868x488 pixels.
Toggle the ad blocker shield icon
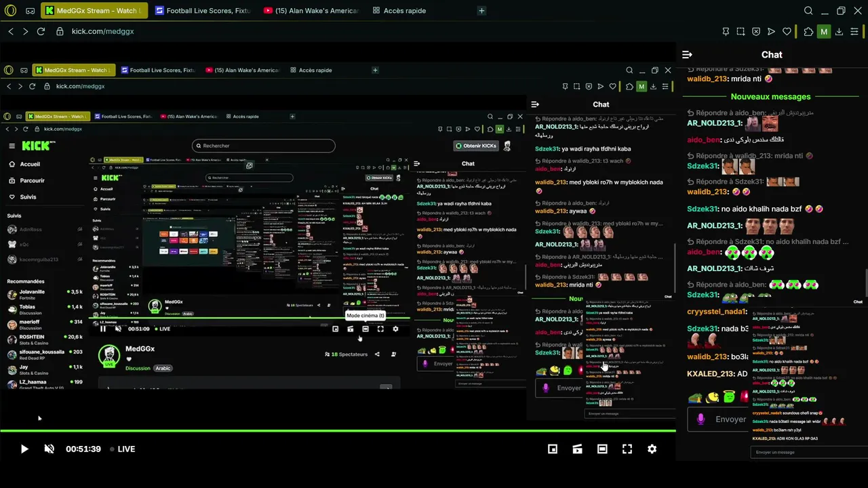click(756, 31)
